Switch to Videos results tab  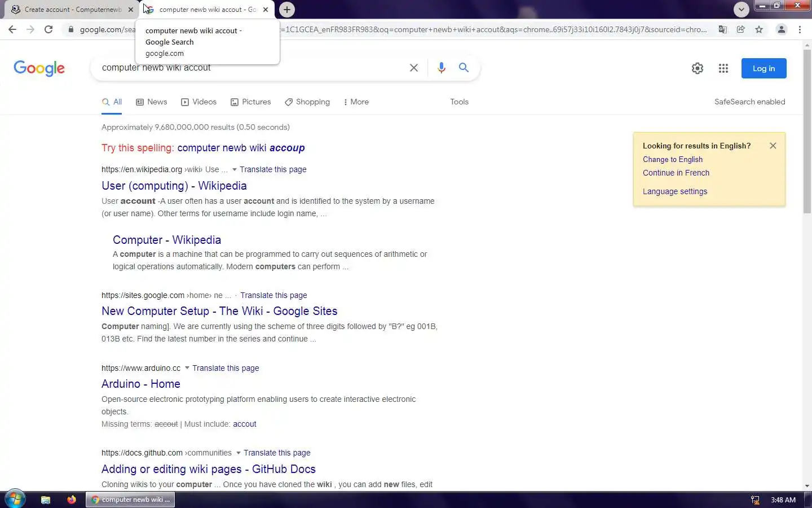pyautogui.click(x=198, y=102)
